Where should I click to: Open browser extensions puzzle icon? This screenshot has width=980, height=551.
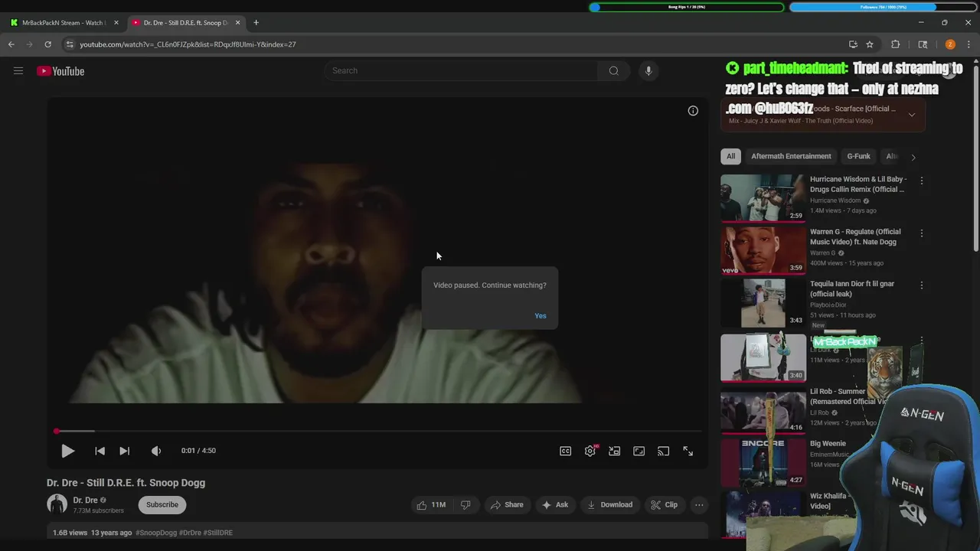[x=895, y=44]
